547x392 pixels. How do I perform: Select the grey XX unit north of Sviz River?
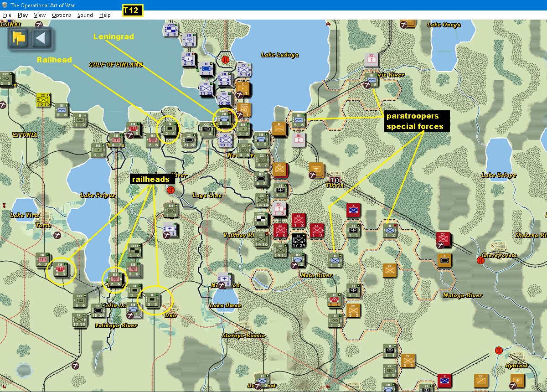click(x=372, y=59)
